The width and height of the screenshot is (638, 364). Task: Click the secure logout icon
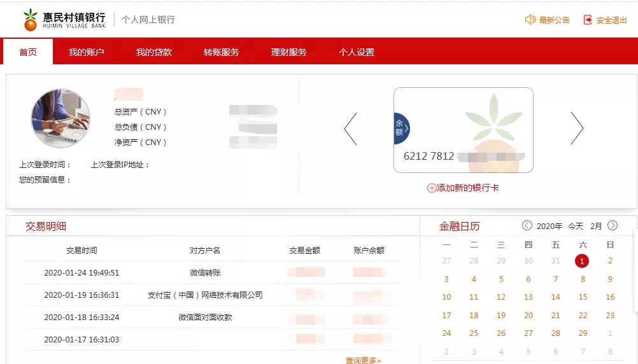pos(588,20)
